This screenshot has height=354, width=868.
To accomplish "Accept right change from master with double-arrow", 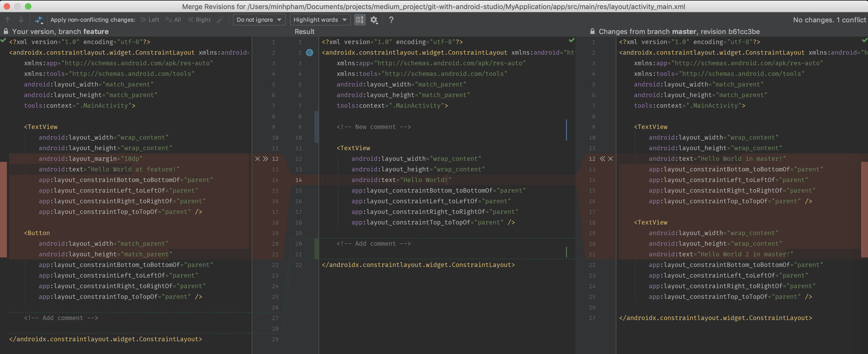I will (603, 159).
